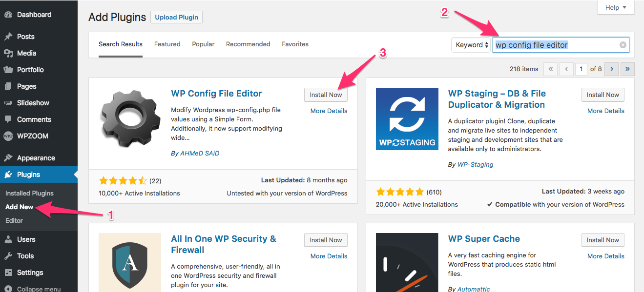Click the Settings sliders icon
Screen dimensions: 644x292
[8, 273]
